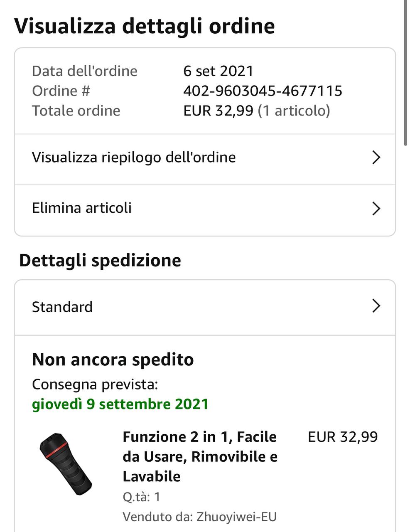The image size is (410, 532).
Task: Click the page scrollbar handle
Action: point(405,73)
